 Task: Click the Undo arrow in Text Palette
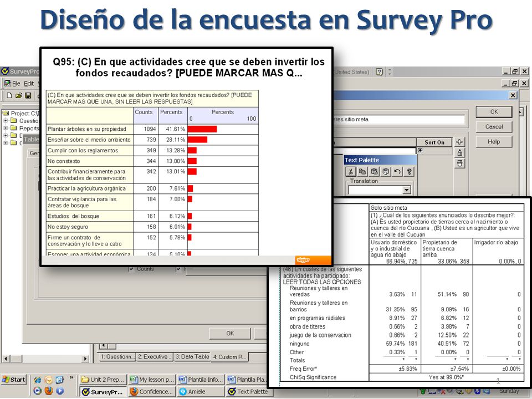coord(397,172)
